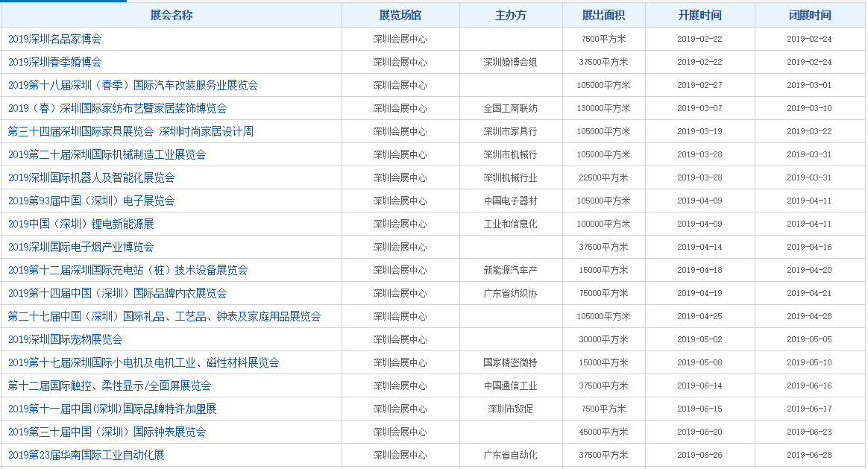Viewport: 868px width, 469px height.
Task: Click the 开展时间 column header
Action: (699, 16)
